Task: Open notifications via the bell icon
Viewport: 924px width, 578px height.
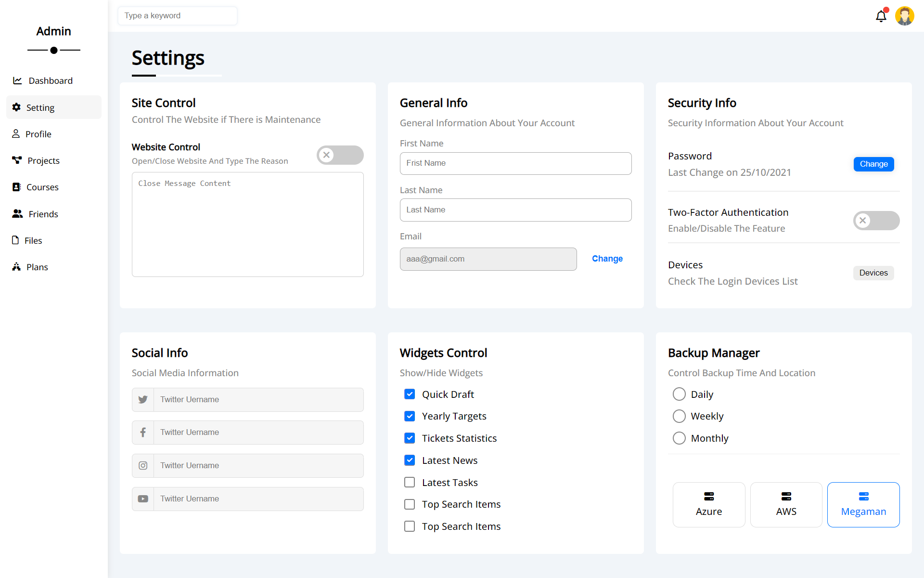Action: tap(881, 16)
